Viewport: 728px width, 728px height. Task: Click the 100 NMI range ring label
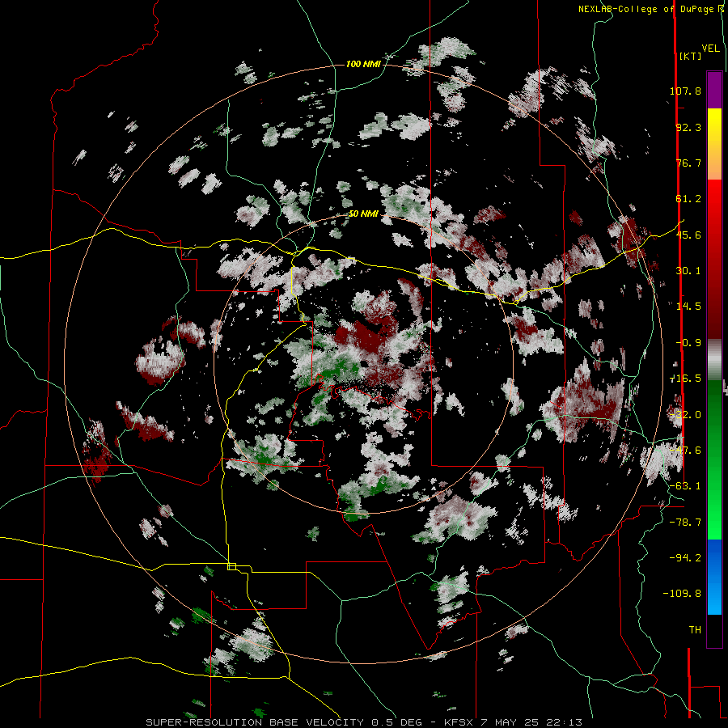click(x=363, y=64)
